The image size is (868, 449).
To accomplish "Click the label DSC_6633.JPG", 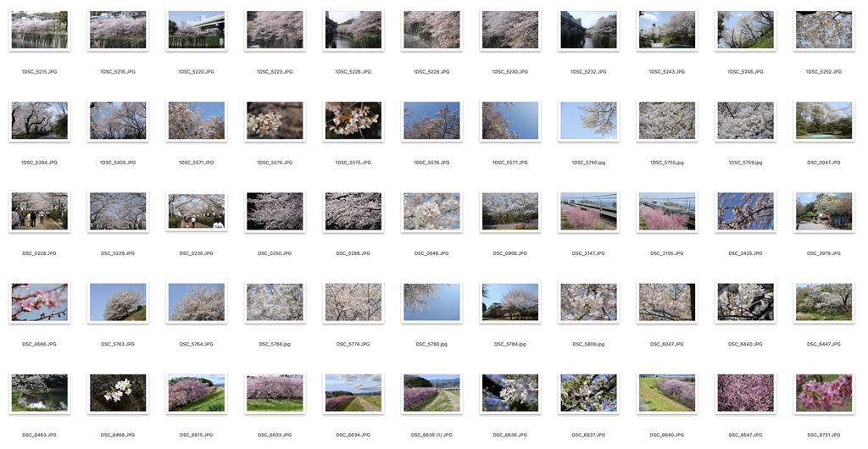I will coord(275,435).
